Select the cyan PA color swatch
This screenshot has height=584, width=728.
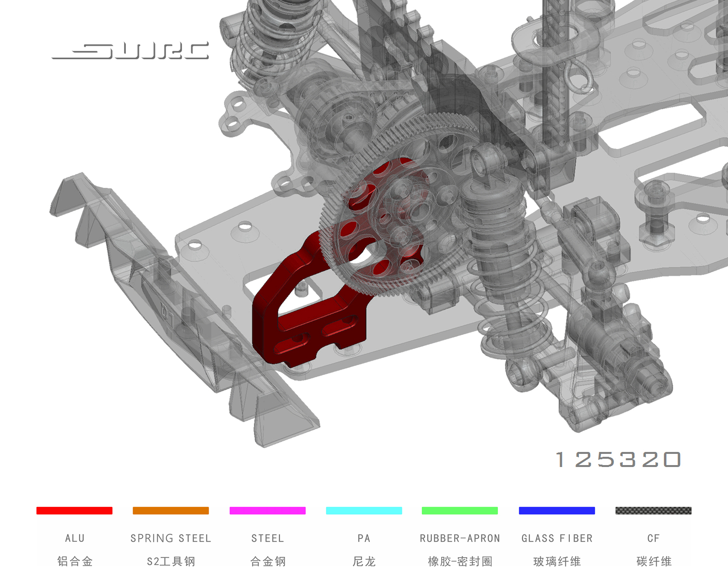coord(364,510)
